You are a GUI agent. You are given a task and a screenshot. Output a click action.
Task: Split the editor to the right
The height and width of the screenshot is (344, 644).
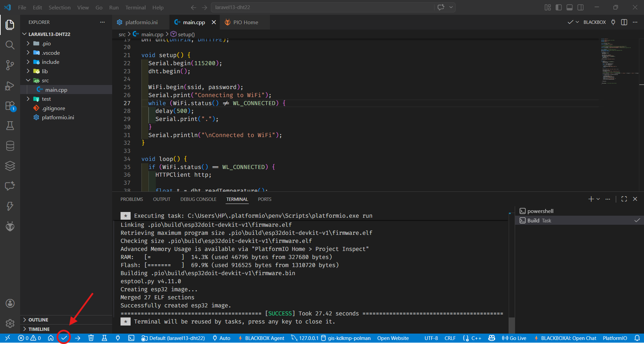624,22
